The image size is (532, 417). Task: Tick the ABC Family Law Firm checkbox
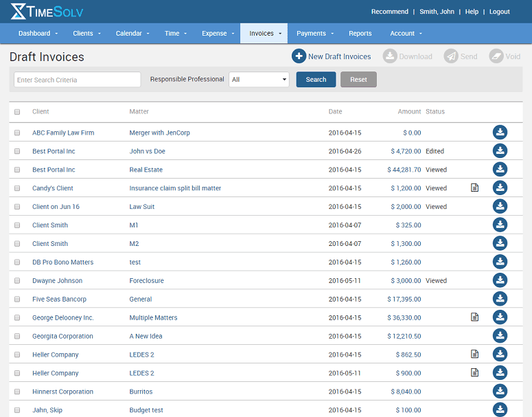[17, 133]
